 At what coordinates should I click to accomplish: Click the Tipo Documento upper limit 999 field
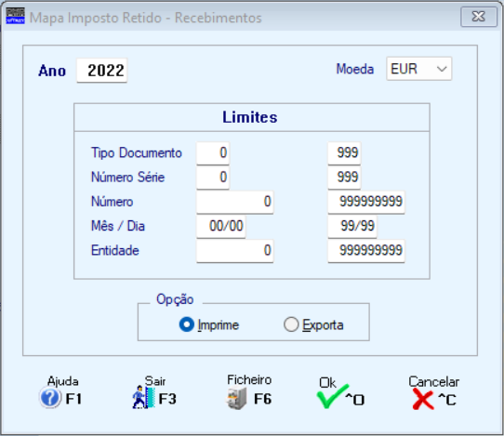(344, 153)
